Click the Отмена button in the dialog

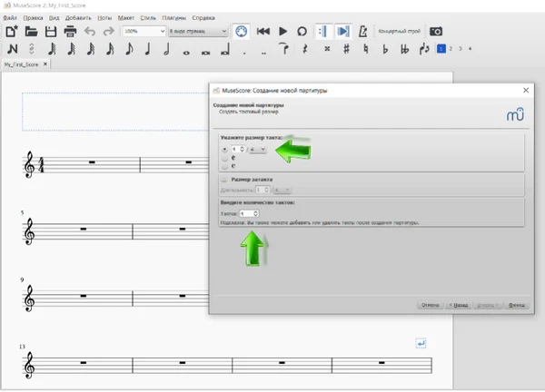pyautogui.click(x=431, y=305)
